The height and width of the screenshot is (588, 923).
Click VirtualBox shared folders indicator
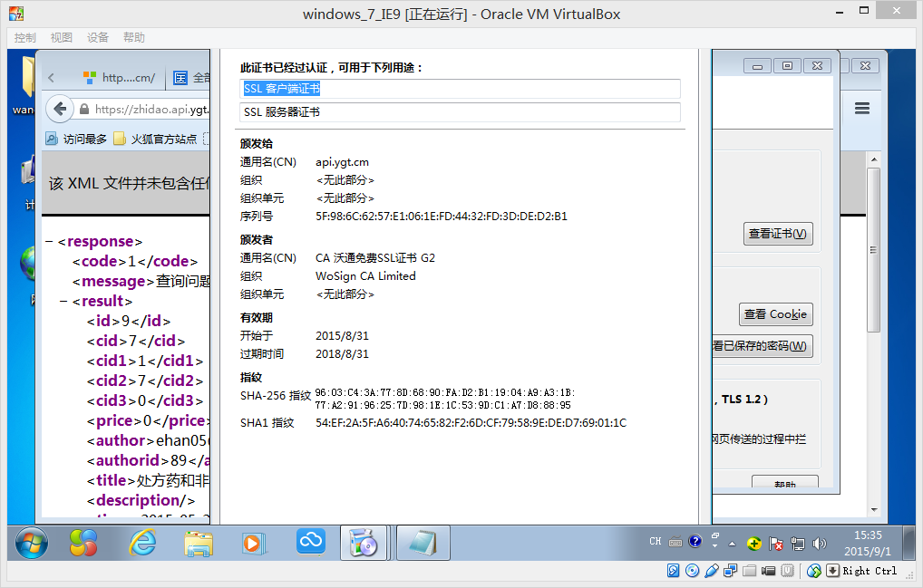point(749,571)
